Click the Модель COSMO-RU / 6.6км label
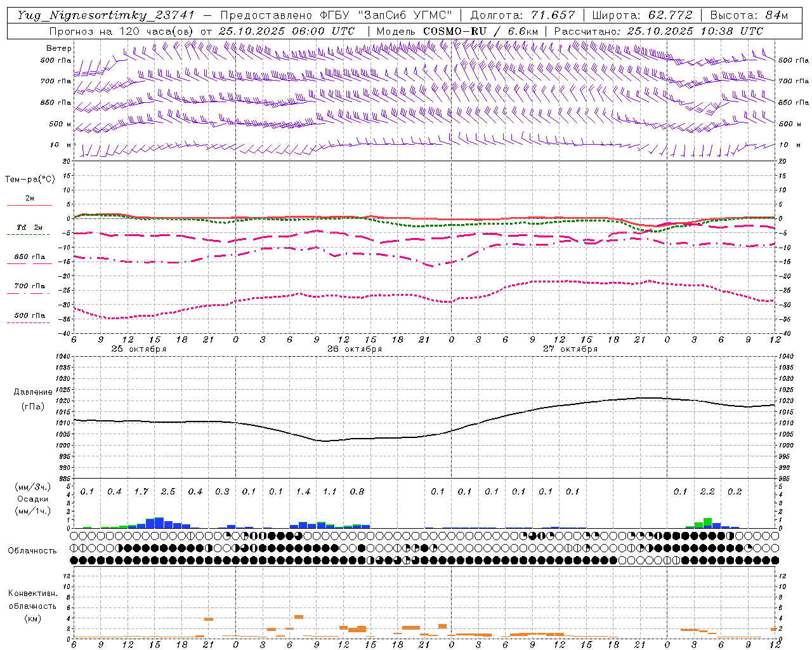 coord(457,31)
